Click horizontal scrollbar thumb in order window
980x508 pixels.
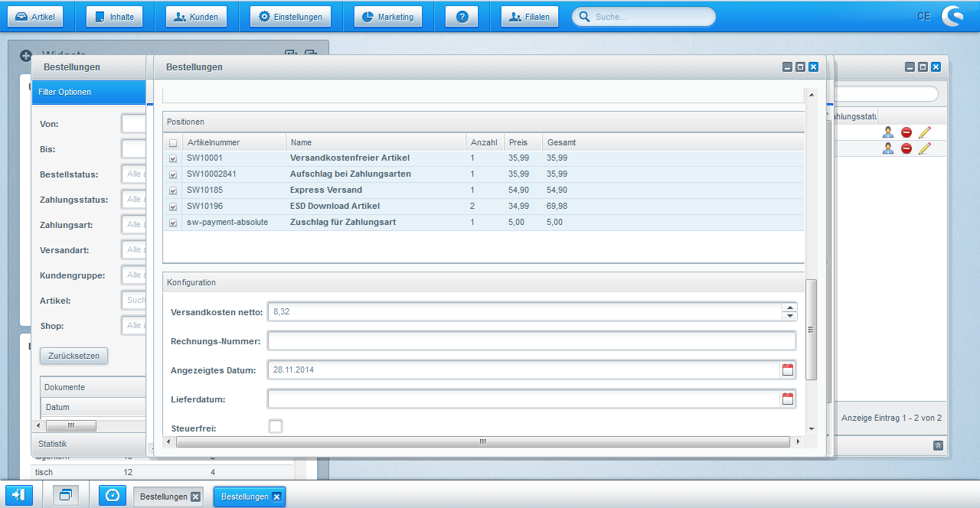[x=482, y=442]
